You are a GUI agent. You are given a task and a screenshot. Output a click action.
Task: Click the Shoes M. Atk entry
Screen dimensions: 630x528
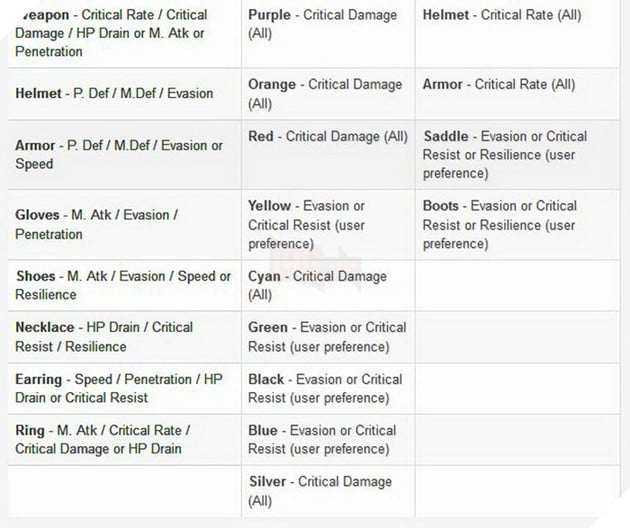pos(125,285)
